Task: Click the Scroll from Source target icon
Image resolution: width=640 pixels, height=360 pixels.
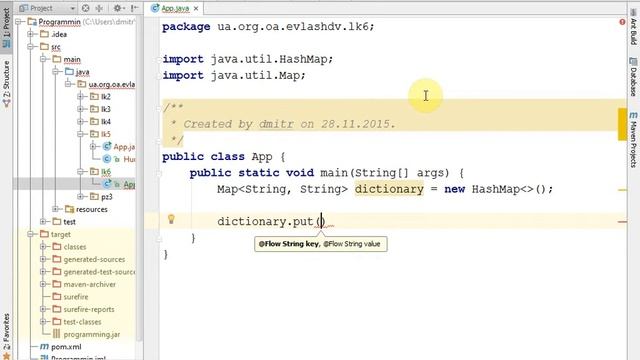Action: pyautogui.click(x=85, y=8)
